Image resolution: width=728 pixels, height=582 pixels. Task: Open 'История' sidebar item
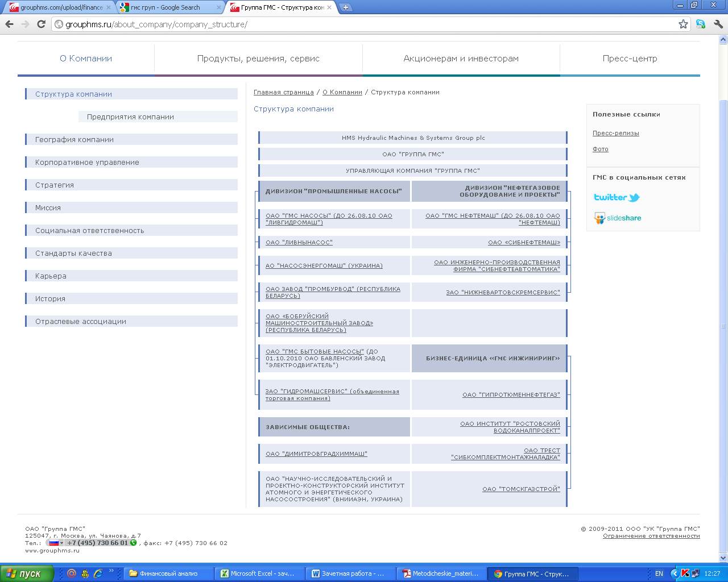click(x=131, y=298)
